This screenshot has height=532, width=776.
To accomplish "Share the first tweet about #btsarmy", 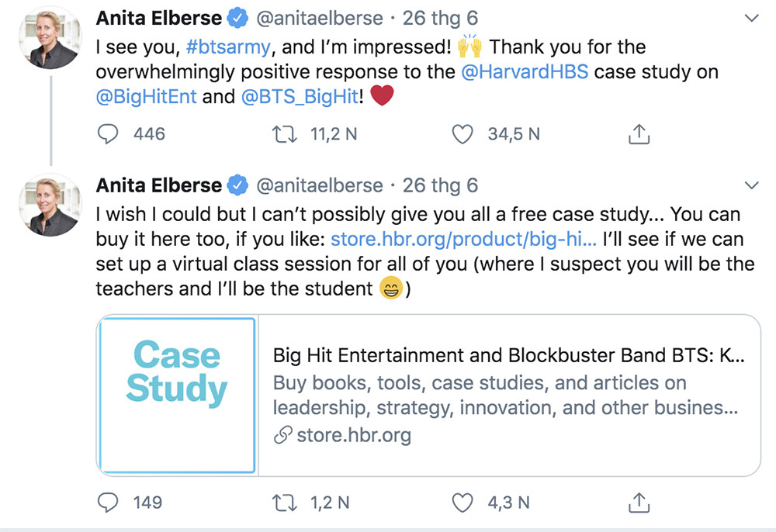I will click(638, 135).
